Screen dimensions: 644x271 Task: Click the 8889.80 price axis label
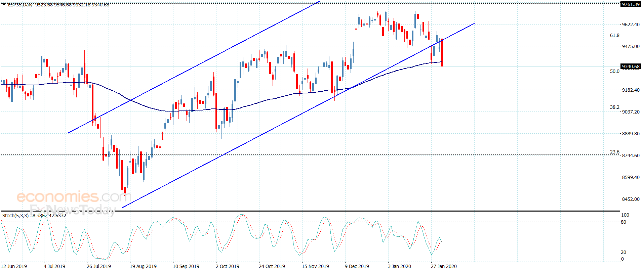631,134
